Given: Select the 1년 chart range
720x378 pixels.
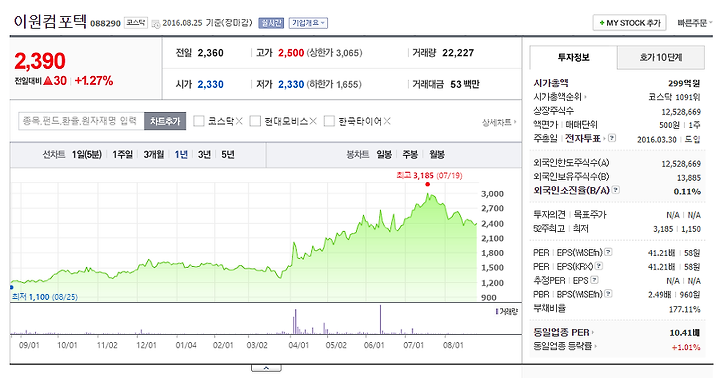Looking at the screenshot, I should (181, 155).
